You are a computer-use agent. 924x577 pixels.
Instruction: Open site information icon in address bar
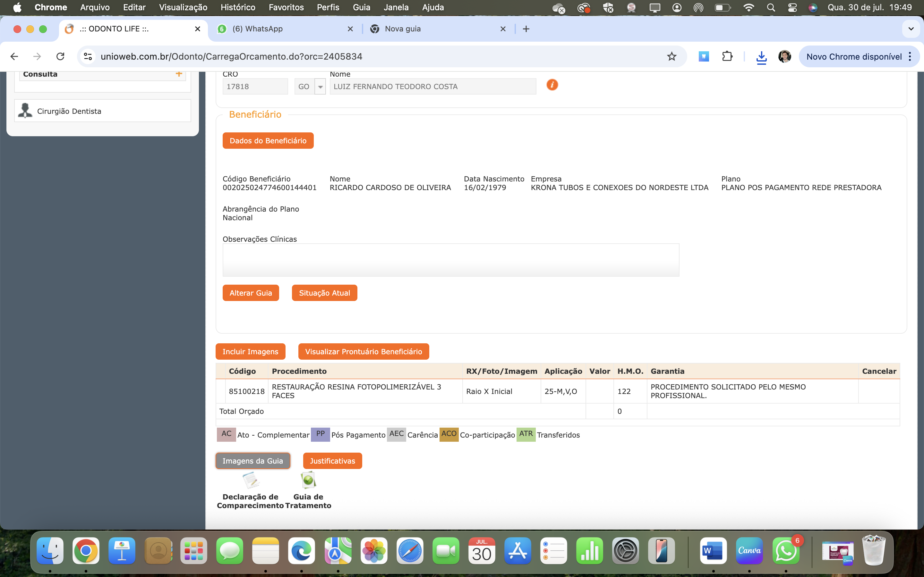coord(88,56)
